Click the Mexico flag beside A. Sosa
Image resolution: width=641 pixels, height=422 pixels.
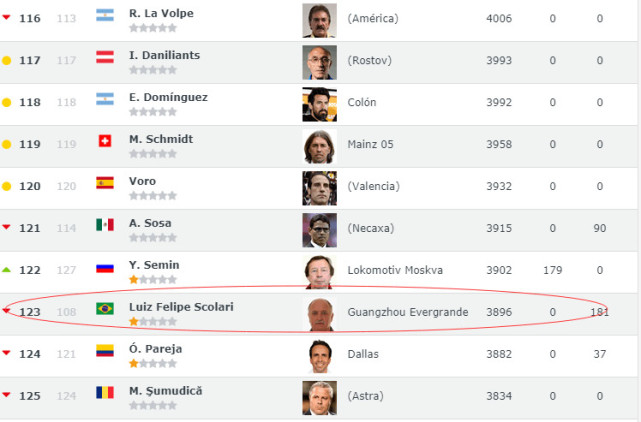(x=105, y=224)
